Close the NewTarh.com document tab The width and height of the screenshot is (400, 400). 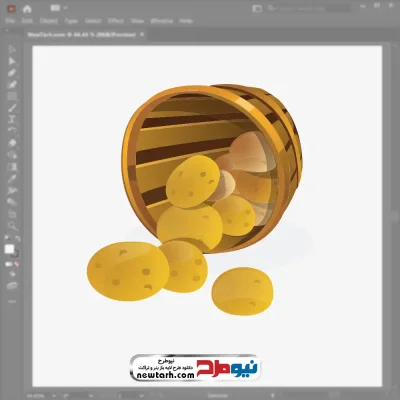pos(142,35)
